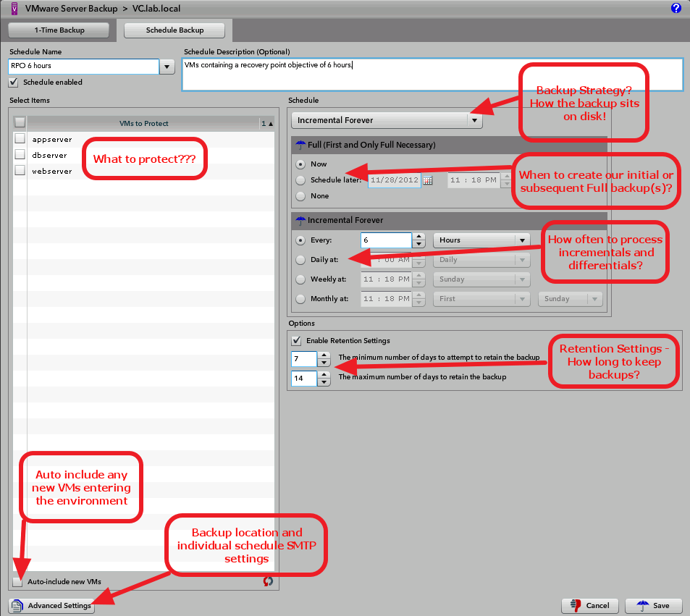The height and width of the screenshot is (616, 690).
Task: Toggle the select-all VMs header checkbox
Action: point(20,122)
